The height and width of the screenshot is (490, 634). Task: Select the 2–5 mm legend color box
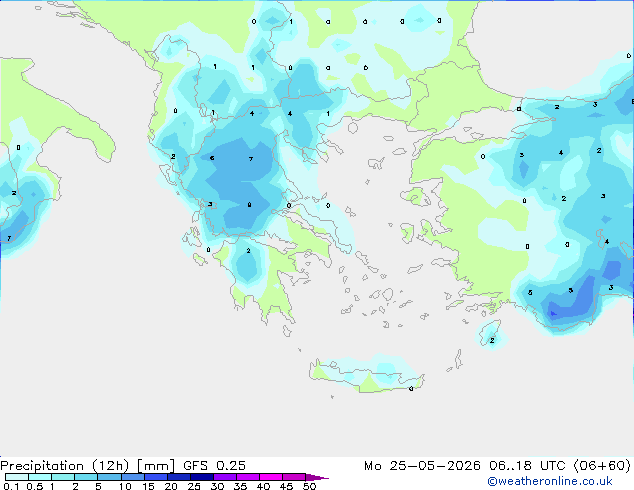[86, 477]
